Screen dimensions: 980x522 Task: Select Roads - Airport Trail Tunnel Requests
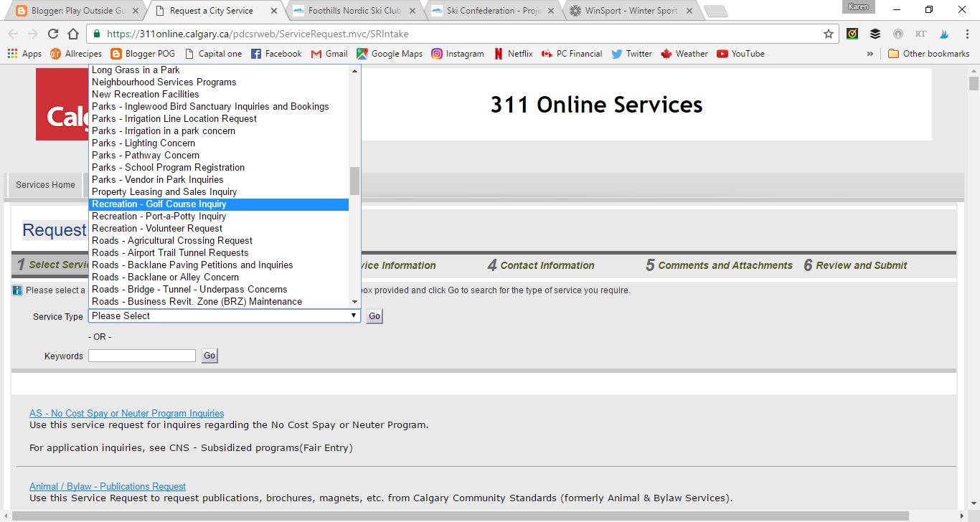coord(219,253)
